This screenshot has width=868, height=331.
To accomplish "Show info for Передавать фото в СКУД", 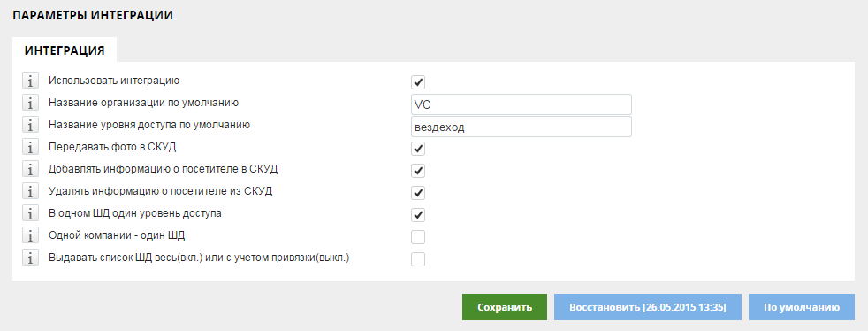I will pyautogui.click(x=30, y=148).
